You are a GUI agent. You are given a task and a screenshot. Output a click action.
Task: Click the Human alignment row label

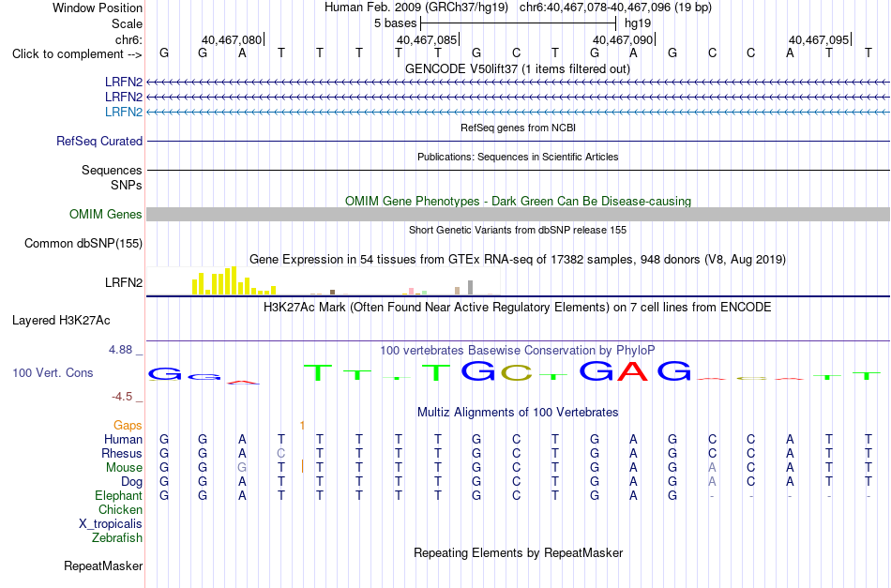pyautogui.click(x=123, y=439)
